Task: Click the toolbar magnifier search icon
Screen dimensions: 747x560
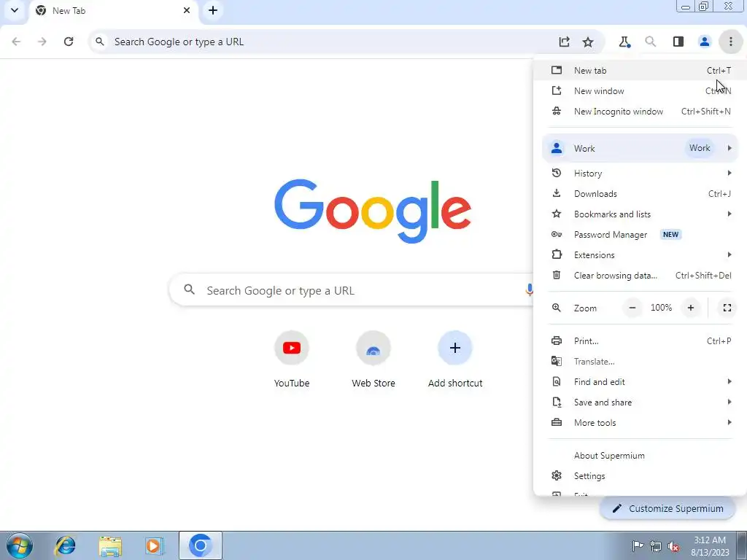Action: (650, 42)
